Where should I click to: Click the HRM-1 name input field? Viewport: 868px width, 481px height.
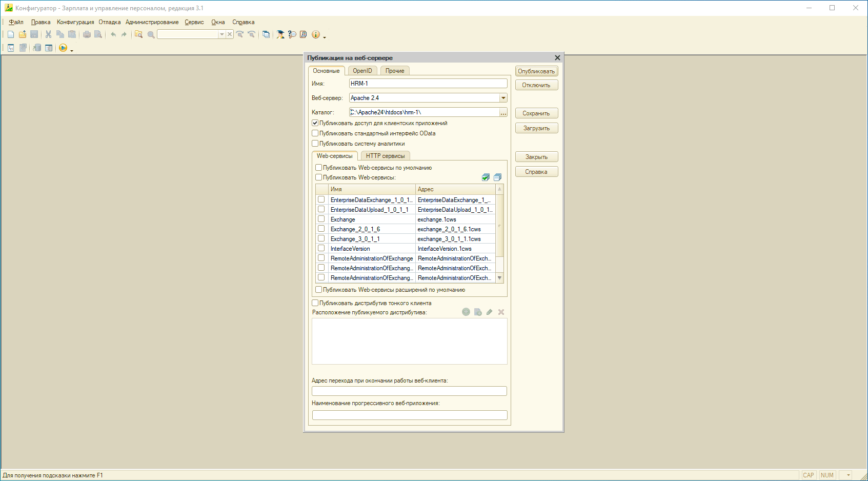click(x=428, y=84)
